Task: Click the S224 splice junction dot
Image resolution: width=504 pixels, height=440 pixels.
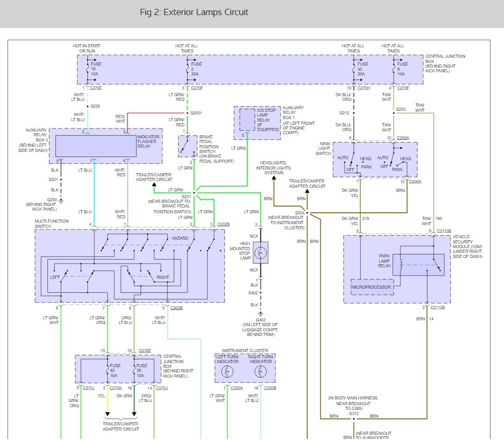Action: click(307, 213)
